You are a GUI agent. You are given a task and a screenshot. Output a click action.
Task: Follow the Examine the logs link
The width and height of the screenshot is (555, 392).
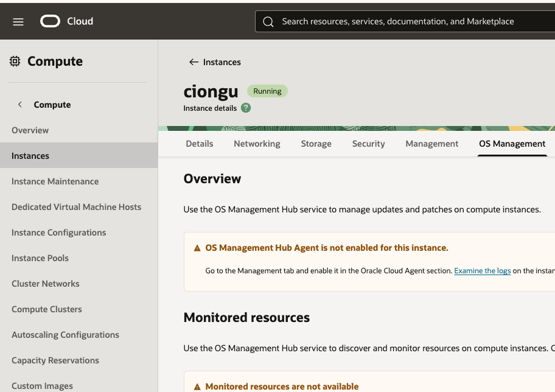(482, 271)
